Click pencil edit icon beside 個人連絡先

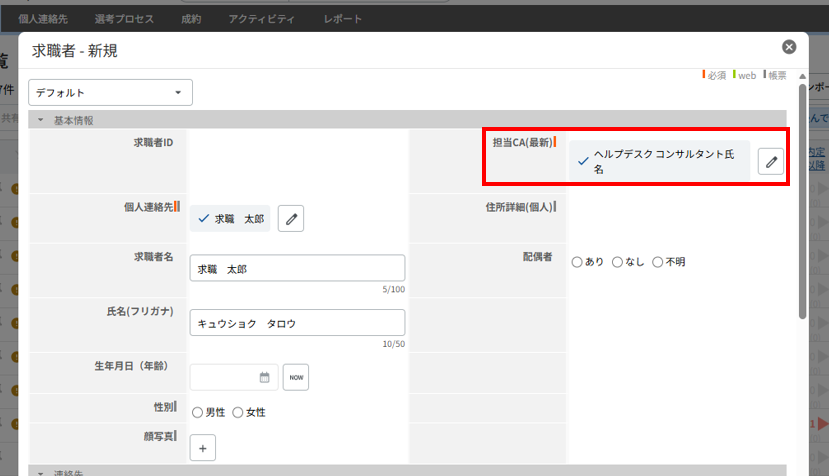[289, 218]
